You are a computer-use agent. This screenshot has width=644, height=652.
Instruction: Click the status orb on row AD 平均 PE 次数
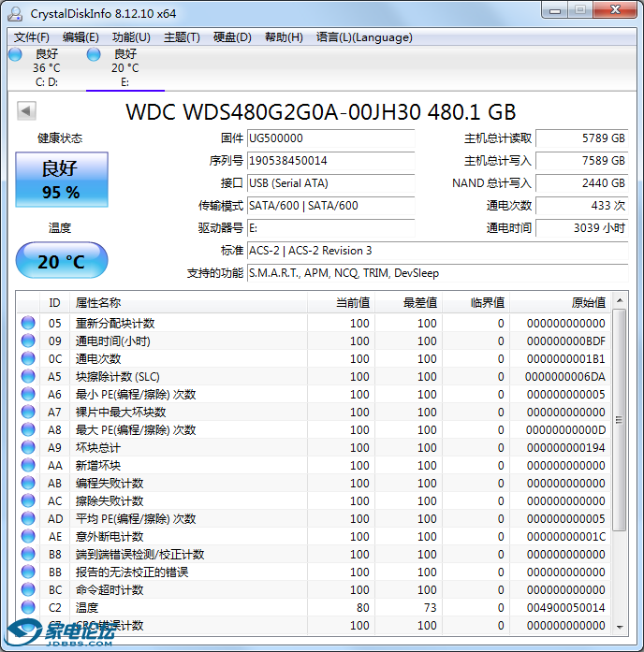point(28,518)
